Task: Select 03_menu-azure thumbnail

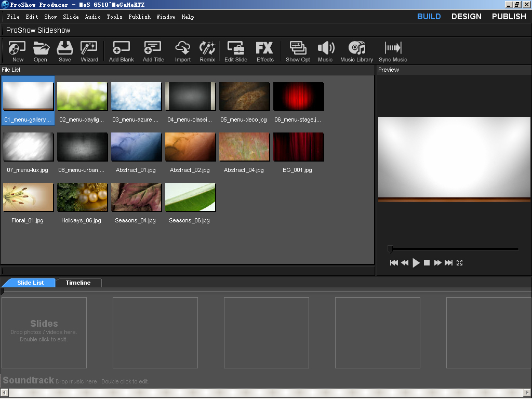Action: coord(136,96)
